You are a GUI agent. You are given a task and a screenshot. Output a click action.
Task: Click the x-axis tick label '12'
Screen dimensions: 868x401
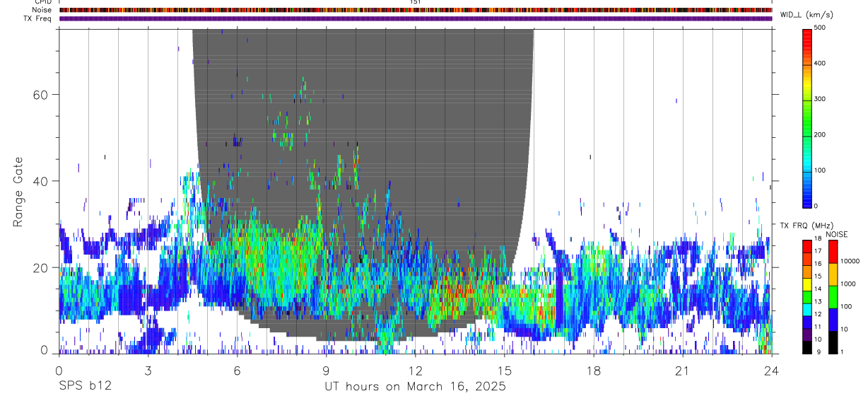point(415,371)
